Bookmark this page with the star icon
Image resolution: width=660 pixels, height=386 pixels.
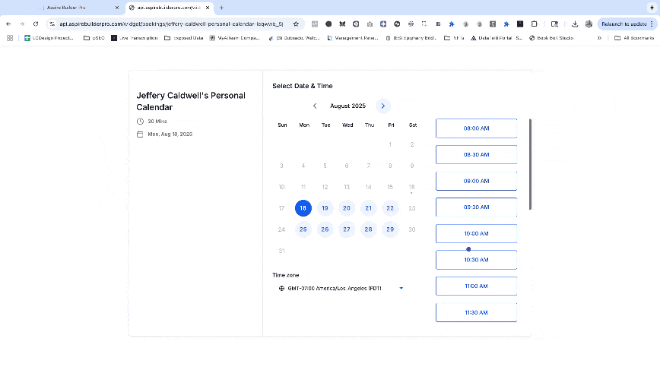(296, 24)
